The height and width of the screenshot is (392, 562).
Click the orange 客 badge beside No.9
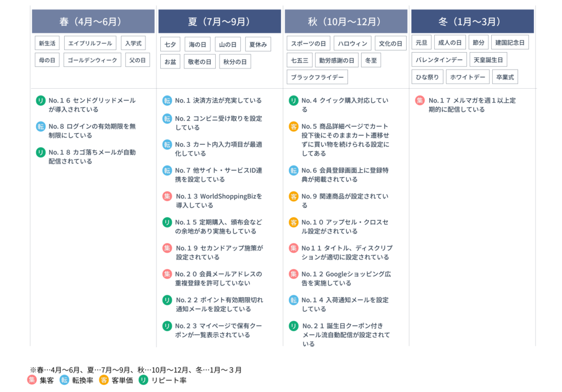[x=294, y=196]
